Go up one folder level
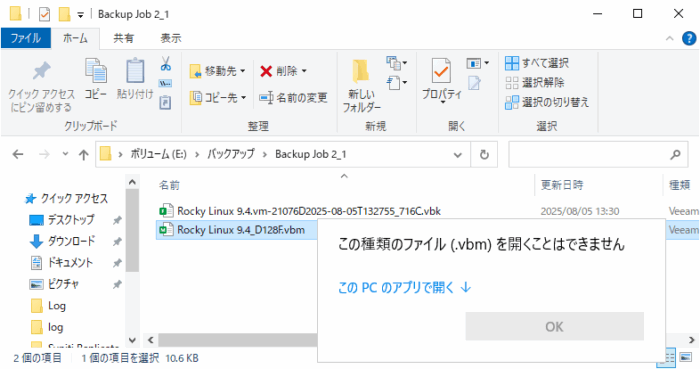 pos(83,154)
